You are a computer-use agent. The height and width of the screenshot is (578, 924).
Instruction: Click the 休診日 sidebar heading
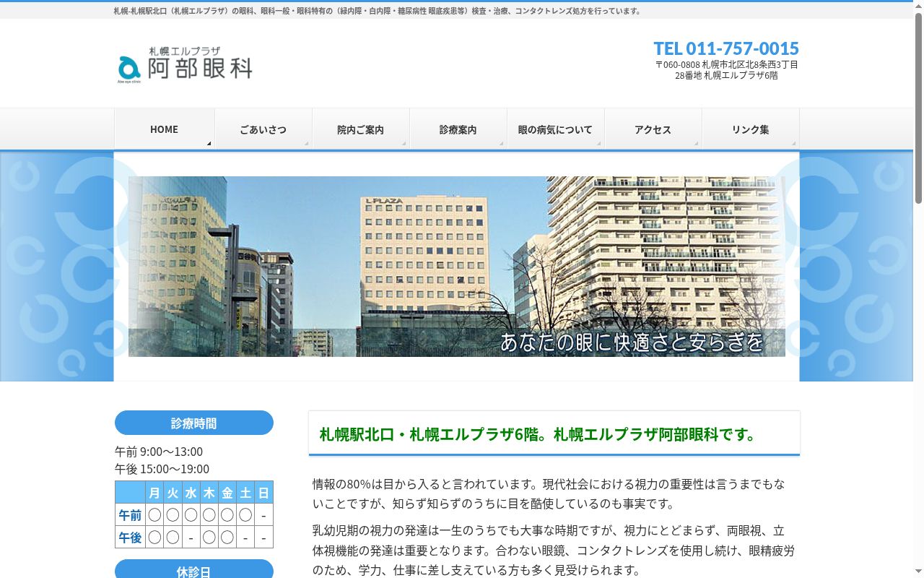(194, 570)
